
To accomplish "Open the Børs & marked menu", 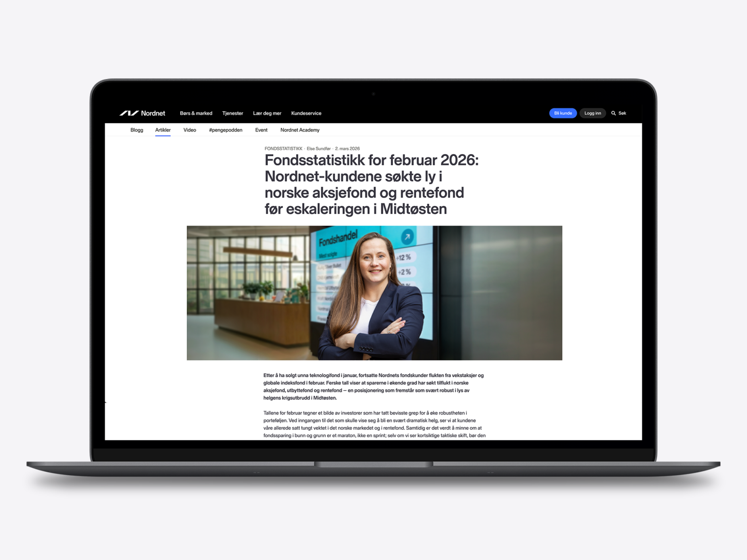I will click(196, 113).
